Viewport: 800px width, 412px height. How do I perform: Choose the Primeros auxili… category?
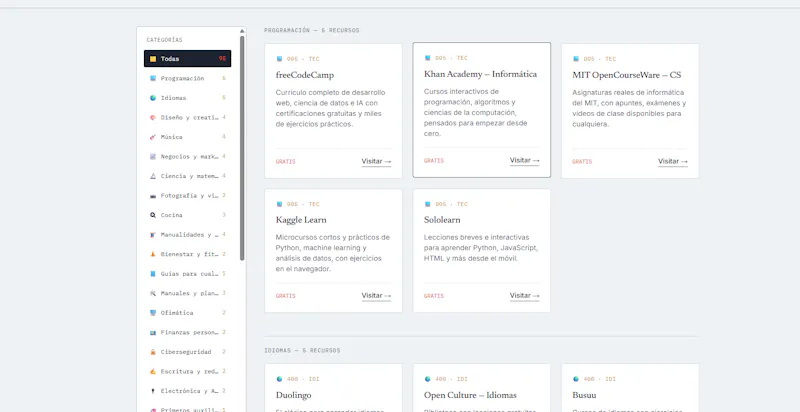187,409
